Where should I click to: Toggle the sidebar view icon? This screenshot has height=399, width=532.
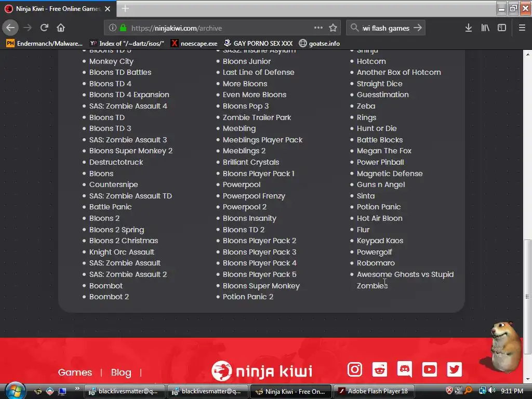502,28
